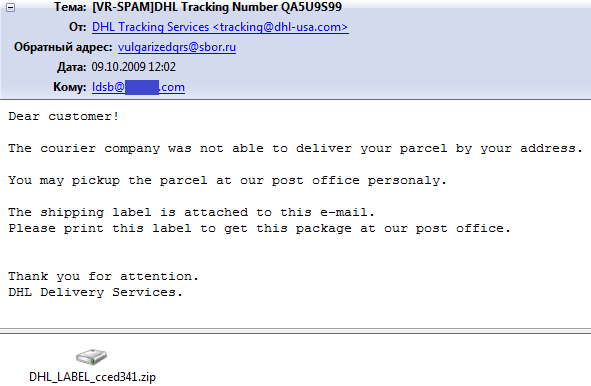Select the DHL_LABEL_cced341.zip attachment filename

click(92, 377)
